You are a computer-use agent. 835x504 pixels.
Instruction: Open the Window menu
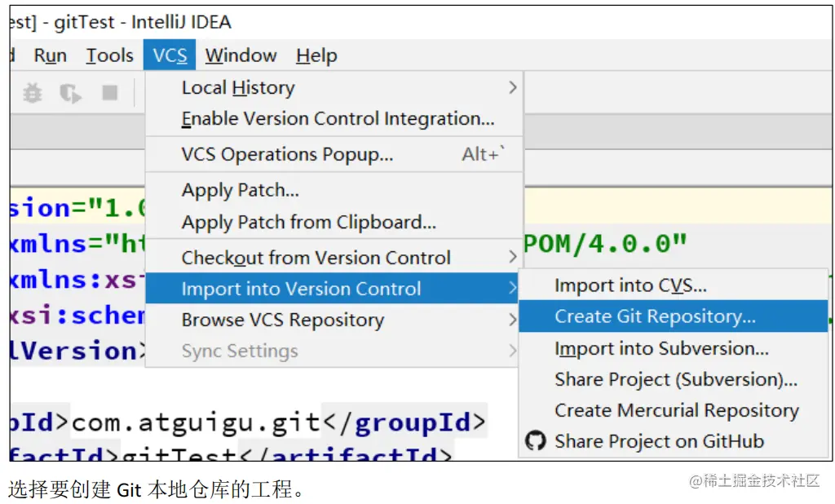[x=241, y=55]
